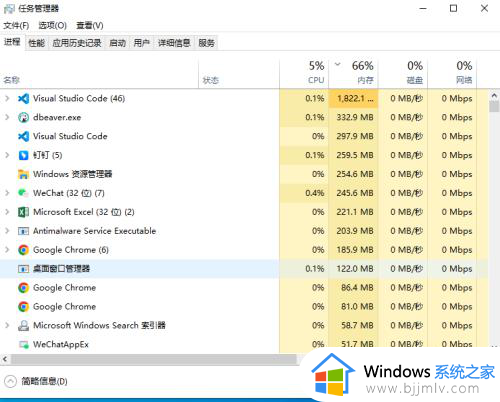The height and width of the screenshot is (402, 500).
Task: Select the 桌面窗口管理器 process row
Action: tap(244, 269)
